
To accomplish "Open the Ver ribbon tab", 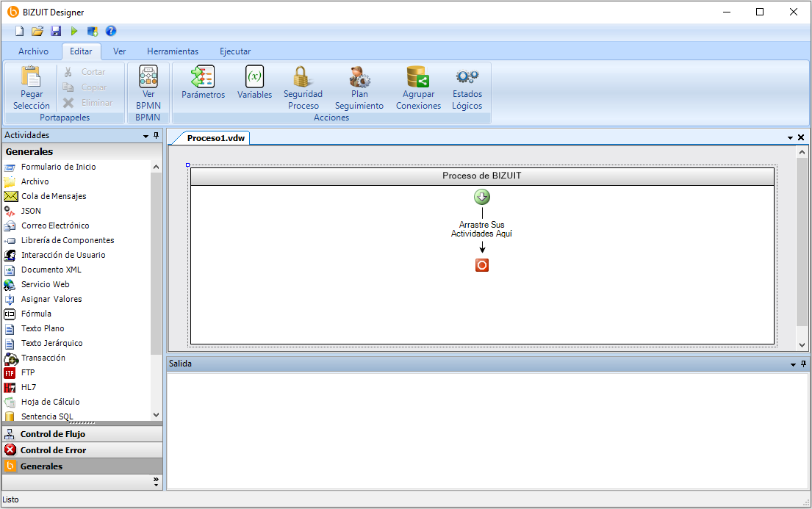I will [120, 51].
